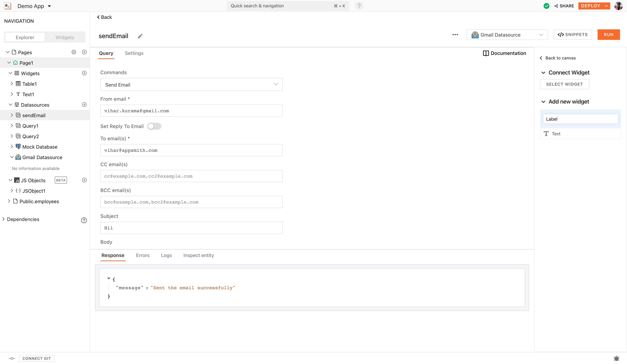Click the pencil icon to rename sendEmail
This screenshot has width=627, height=364.
tap(140, 36)
